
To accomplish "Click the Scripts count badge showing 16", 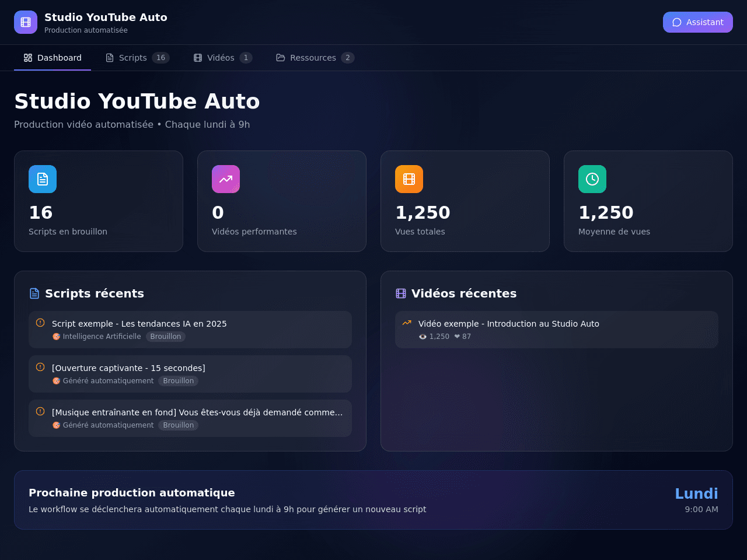I will pos(160,58).
